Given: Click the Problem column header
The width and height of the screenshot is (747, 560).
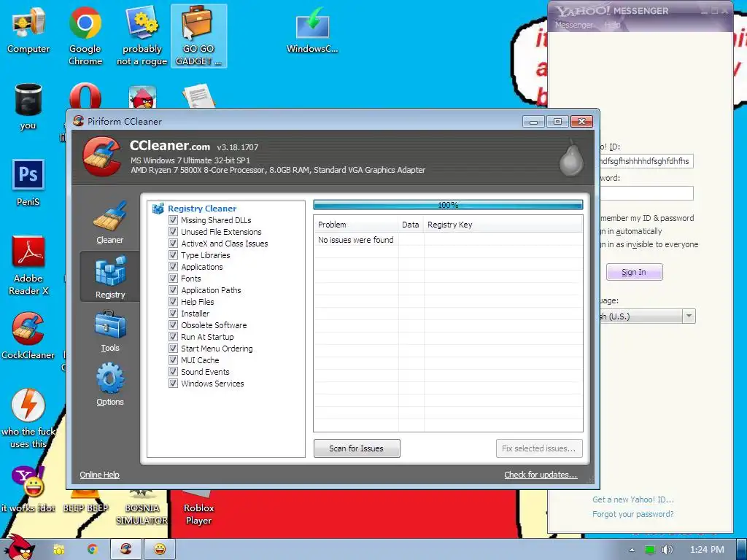Looking at the screenshot, I should 356,225.
